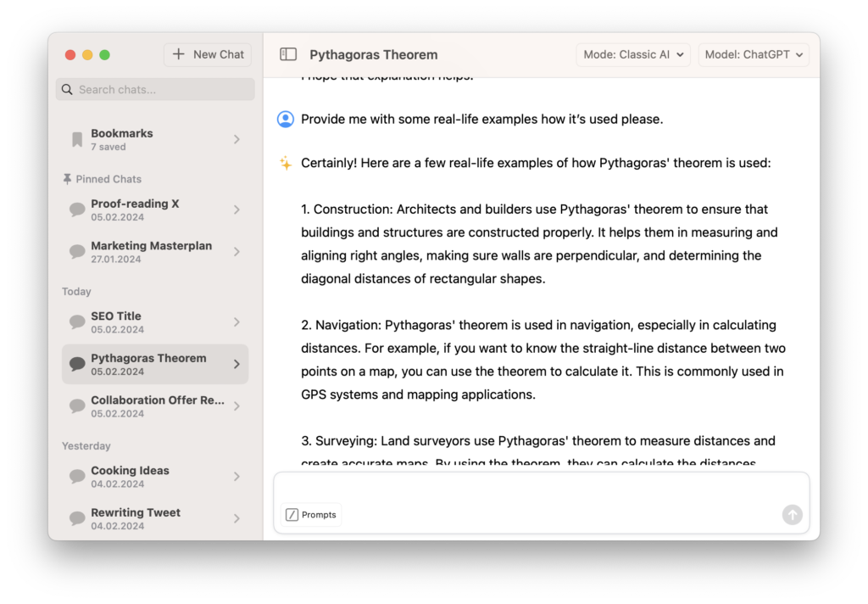Click the "3. Surveying" paragraph
The width and height of the screenshot is (868, 604).
click(538, 450)
